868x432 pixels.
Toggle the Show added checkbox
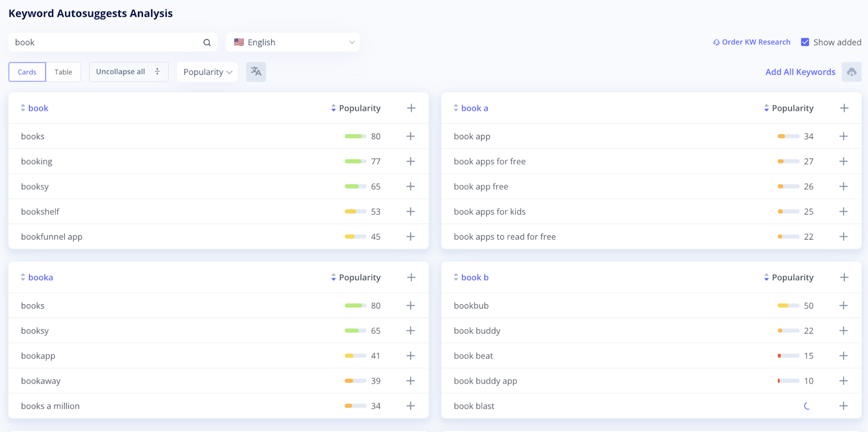(805, 42)
